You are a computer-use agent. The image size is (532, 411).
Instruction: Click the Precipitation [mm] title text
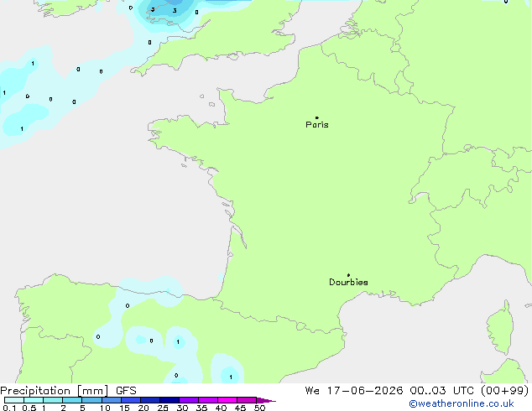point(55,391)
